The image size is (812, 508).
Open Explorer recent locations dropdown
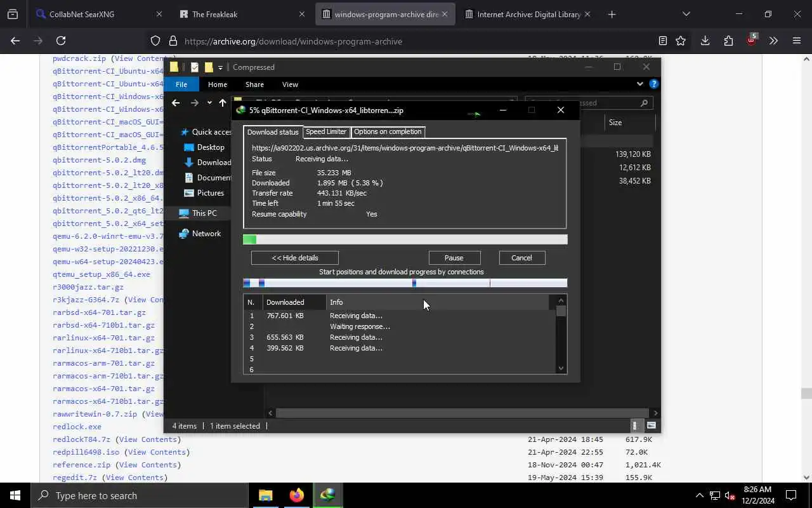209,102
